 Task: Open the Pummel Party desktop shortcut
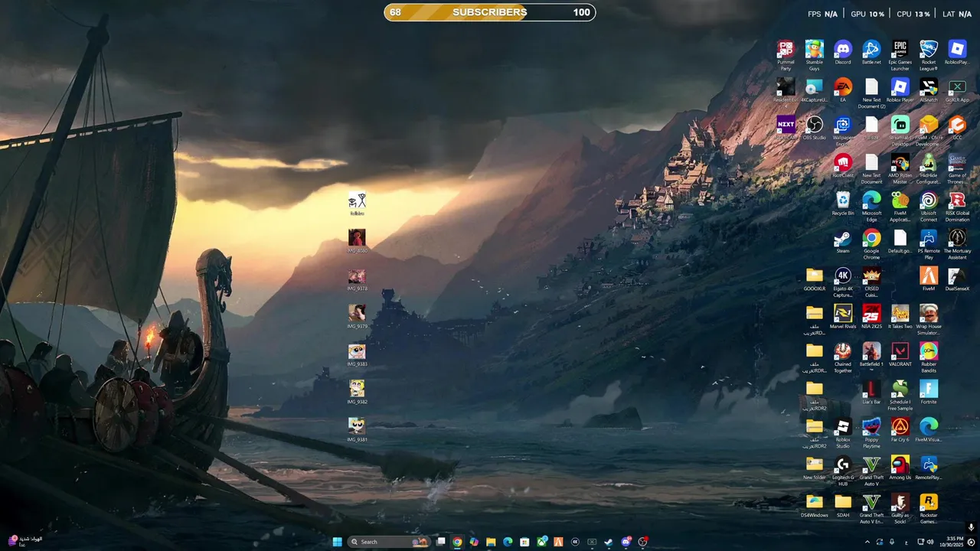pyautogui.click(x=786, y=55)
